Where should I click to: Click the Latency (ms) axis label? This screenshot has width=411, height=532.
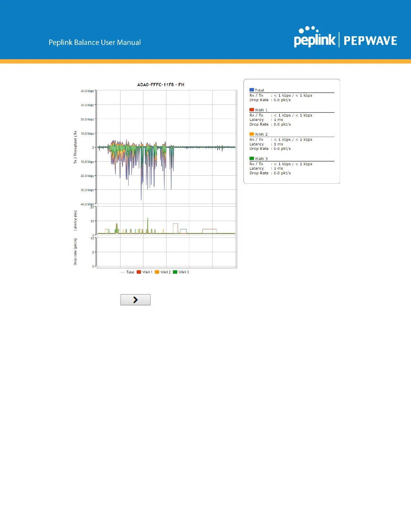tap(75, 221)
